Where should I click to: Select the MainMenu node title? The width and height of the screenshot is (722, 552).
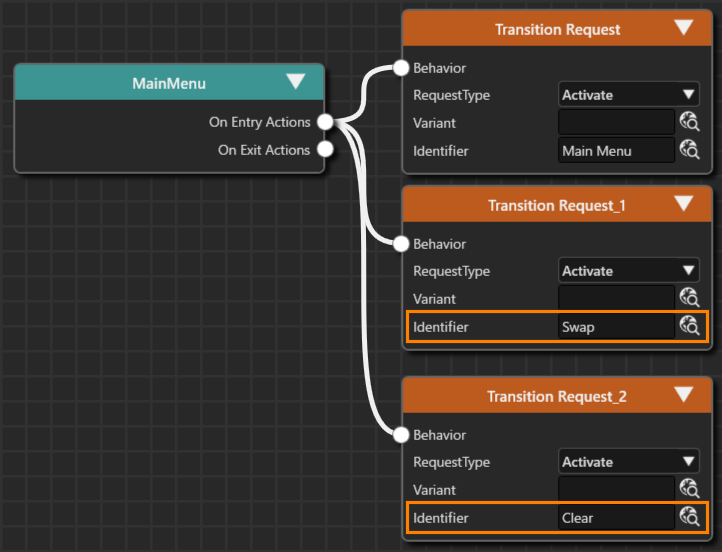pyautogui.click(x=169, y=83)
